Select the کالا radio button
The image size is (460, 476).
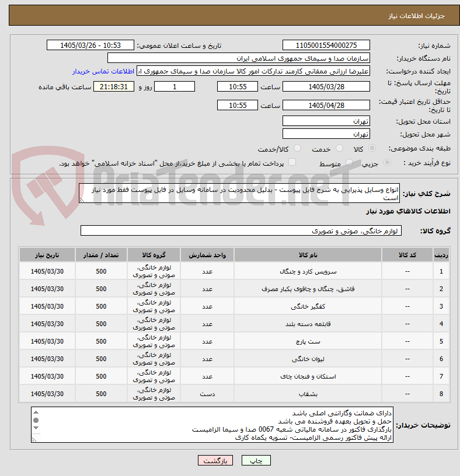click(x=372, y=148)
